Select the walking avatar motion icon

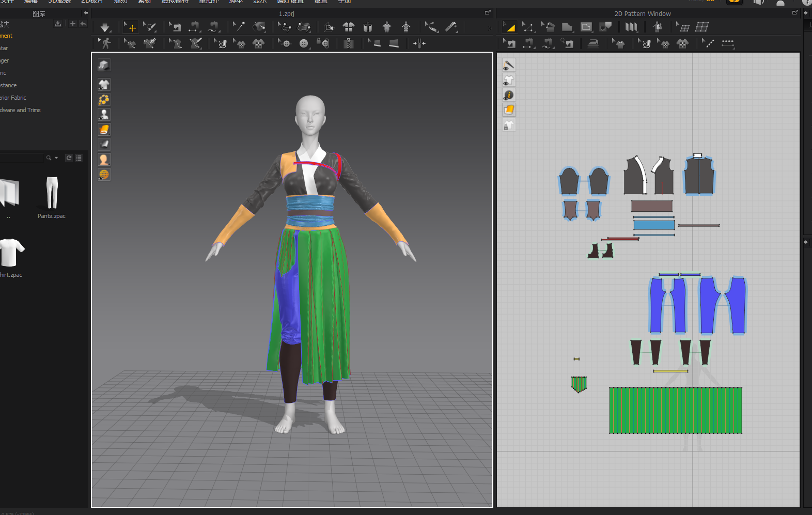point(105,43)
